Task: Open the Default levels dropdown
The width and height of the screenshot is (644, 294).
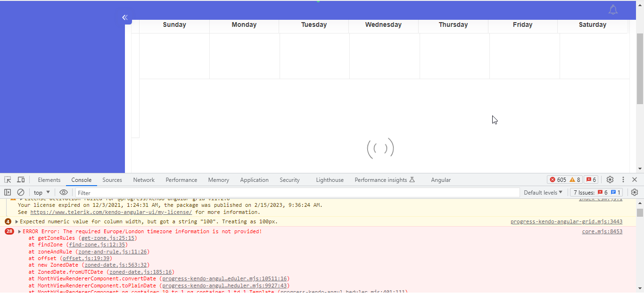Action: click(543, 192)
